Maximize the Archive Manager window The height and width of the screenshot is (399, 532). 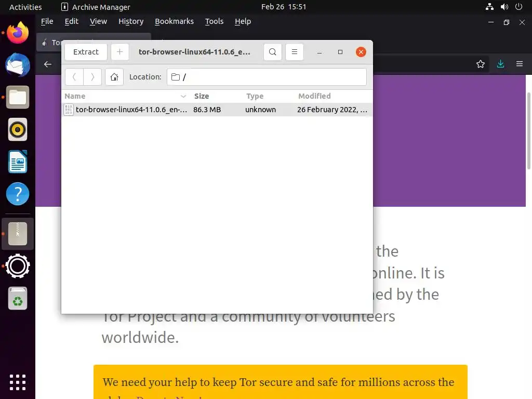[x=340, y=52]
